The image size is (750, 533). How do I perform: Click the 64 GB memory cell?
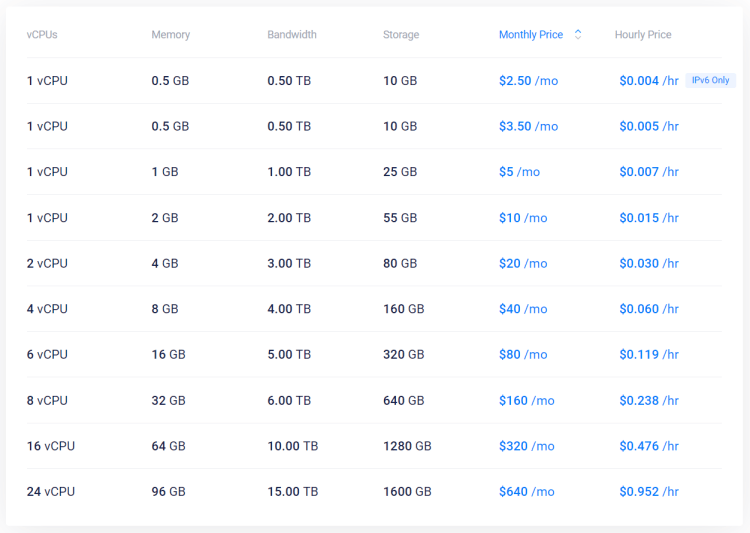pyautogui.click(x=168, y=446)
